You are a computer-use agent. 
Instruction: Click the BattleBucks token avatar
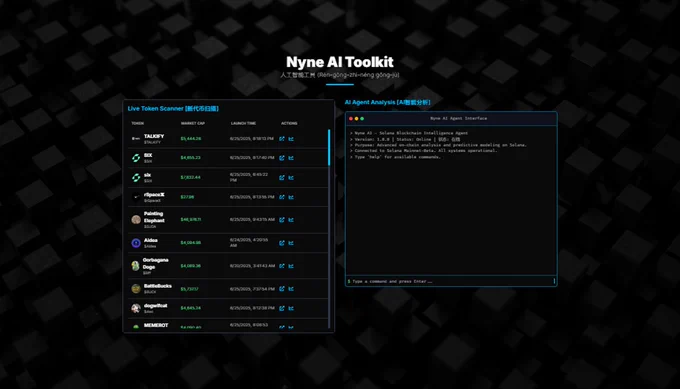136,288
